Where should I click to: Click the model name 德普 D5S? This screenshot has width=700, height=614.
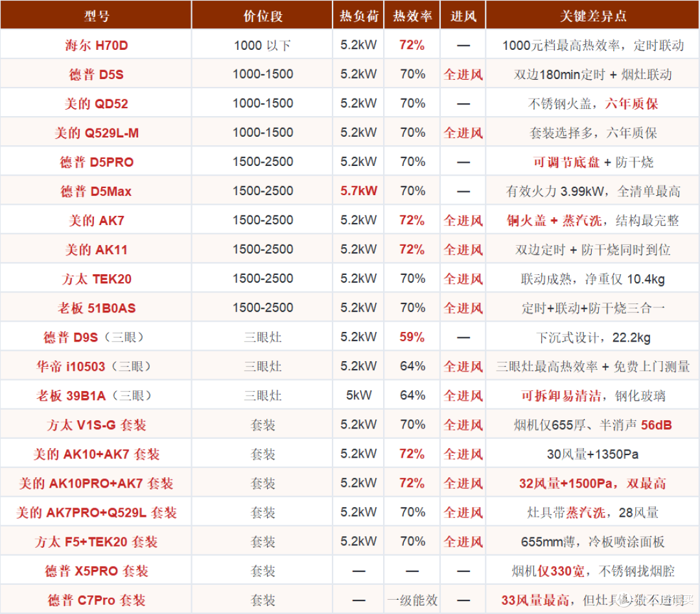(x=97, y=74)
